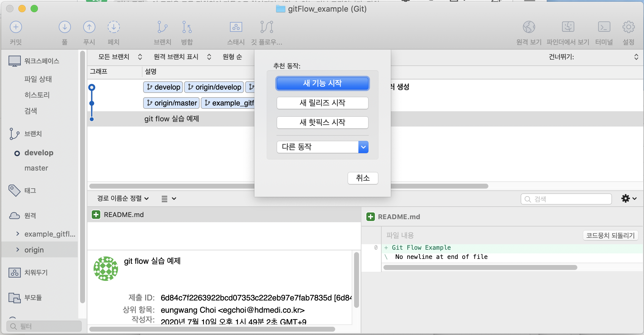
Task: Open Terminal (터미널) from the toolbar
Action: pos(604,27)
